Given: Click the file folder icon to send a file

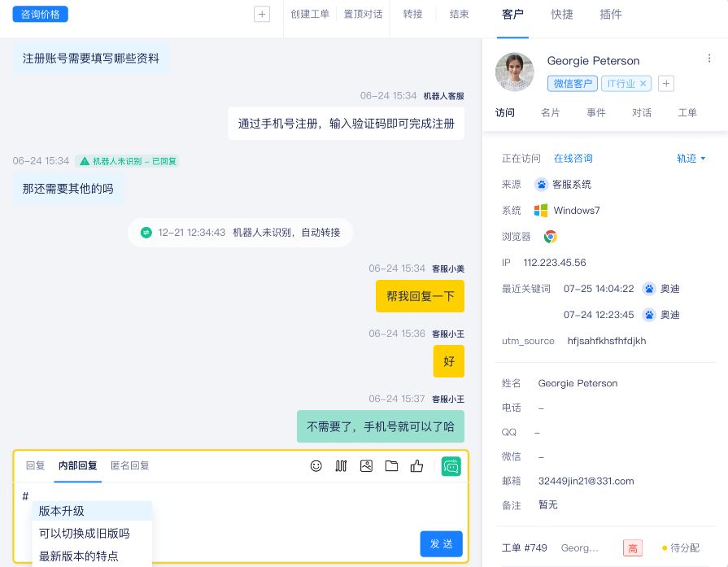Looking at the screenshot, I should click(391, 465).
